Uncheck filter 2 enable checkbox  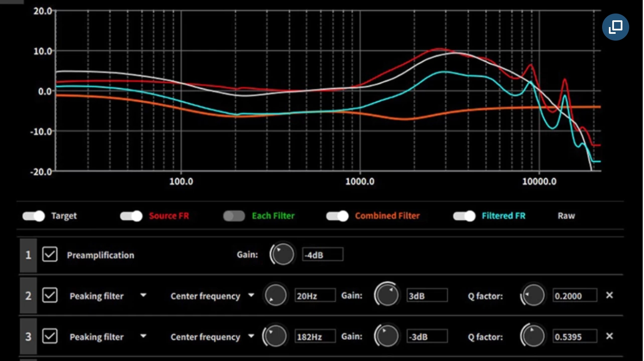(50, 295)
